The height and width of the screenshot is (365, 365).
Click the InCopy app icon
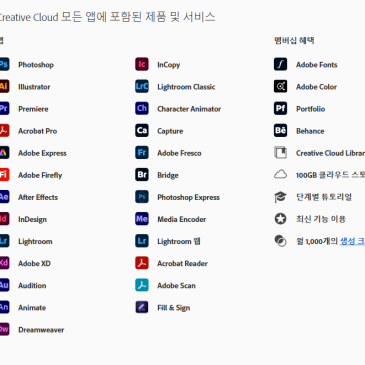[x=142, y=64]
